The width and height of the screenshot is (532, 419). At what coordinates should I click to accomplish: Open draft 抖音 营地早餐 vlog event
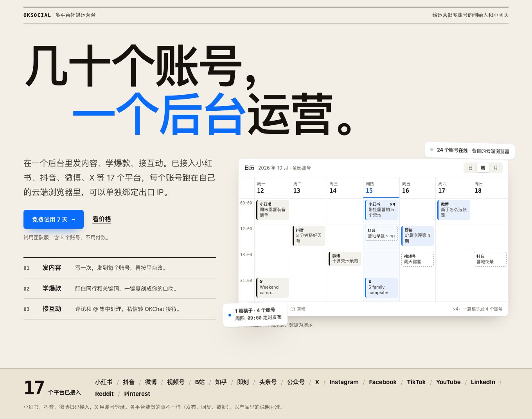tap(381, 233)
